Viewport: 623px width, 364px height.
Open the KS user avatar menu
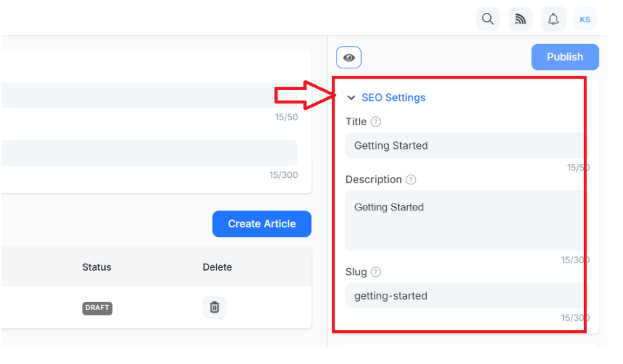point(585,19)
